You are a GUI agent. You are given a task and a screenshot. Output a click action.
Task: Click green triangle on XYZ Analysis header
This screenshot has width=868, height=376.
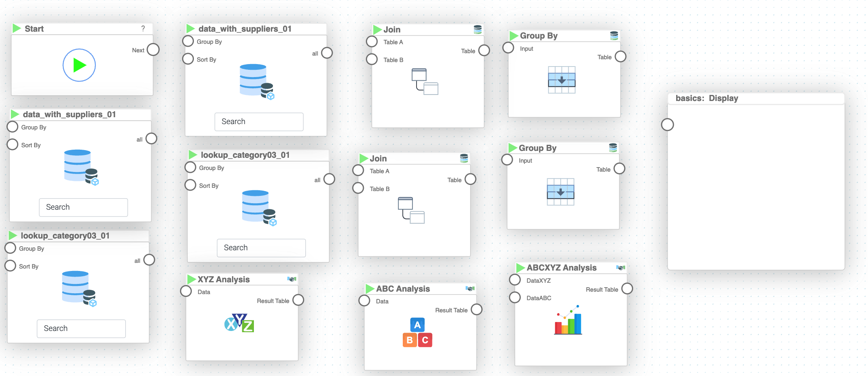pos(191,279)
